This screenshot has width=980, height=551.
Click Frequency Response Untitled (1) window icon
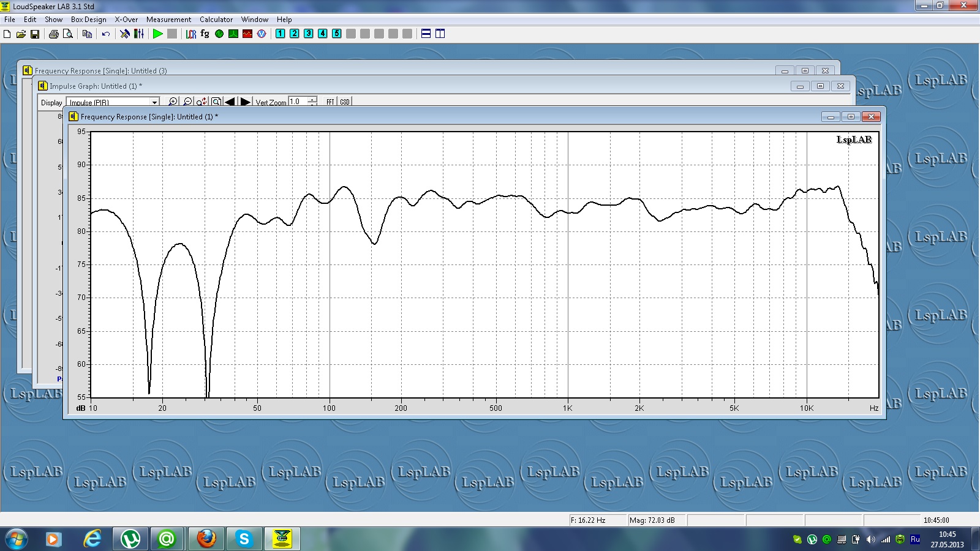[73, 116]
